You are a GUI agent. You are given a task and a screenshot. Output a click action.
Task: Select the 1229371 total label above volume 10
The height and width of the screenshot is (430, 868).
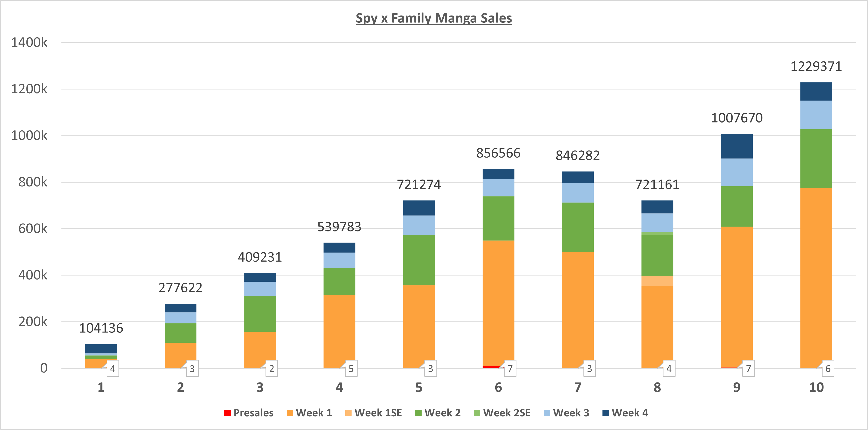pos(816,66)
